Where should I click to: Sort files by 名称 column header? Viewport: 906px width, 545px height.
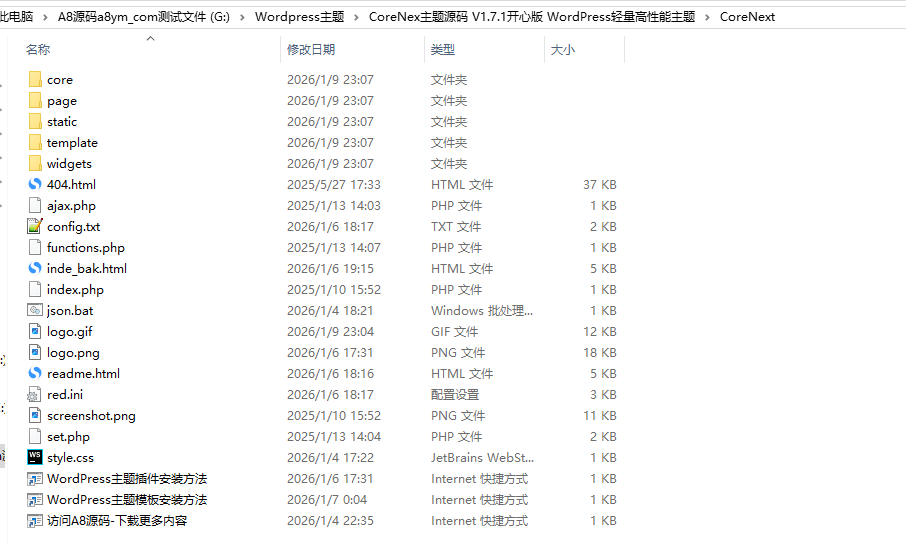(38, 50)
